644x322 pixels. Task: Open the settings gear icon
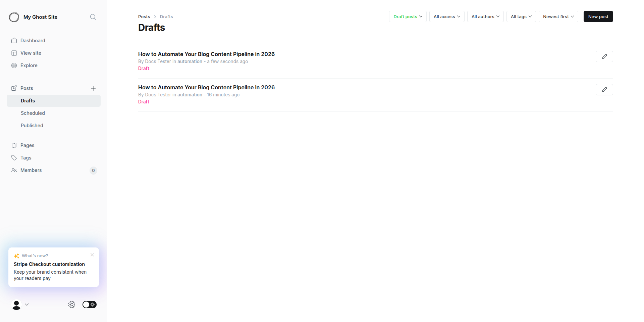pos(72,305)
